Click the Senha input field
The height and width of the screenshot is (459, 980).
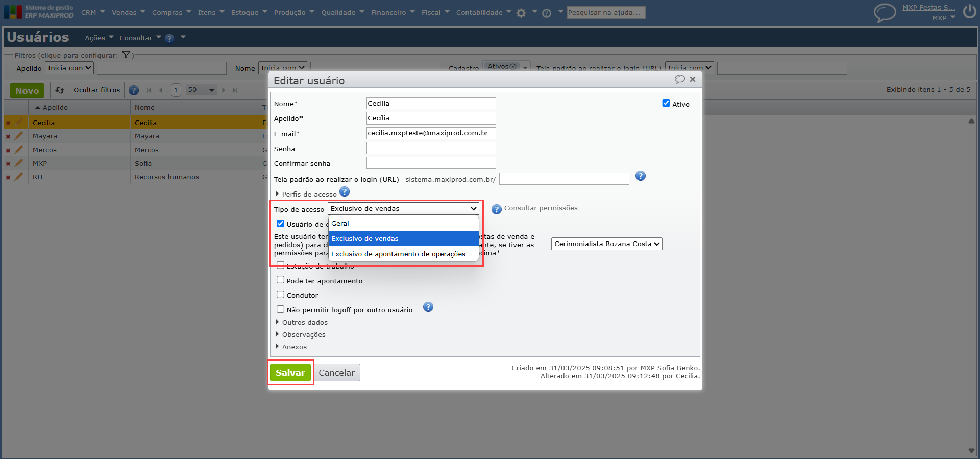point(431,148)
